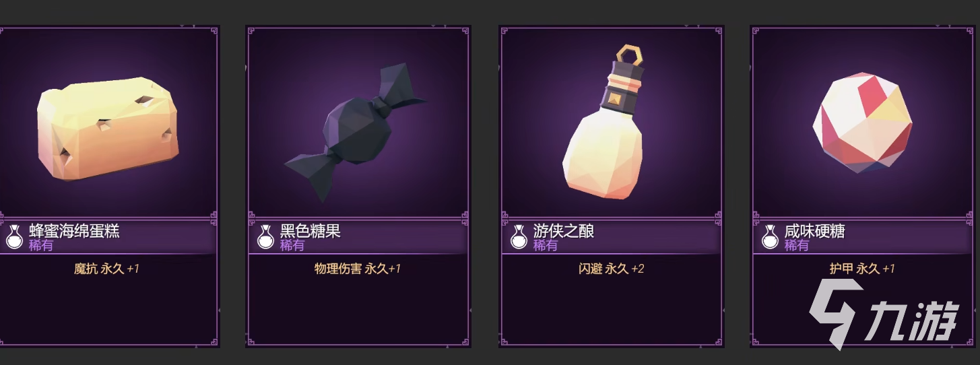Click the 物理伤害 永久+1 description

pos(358,269)
